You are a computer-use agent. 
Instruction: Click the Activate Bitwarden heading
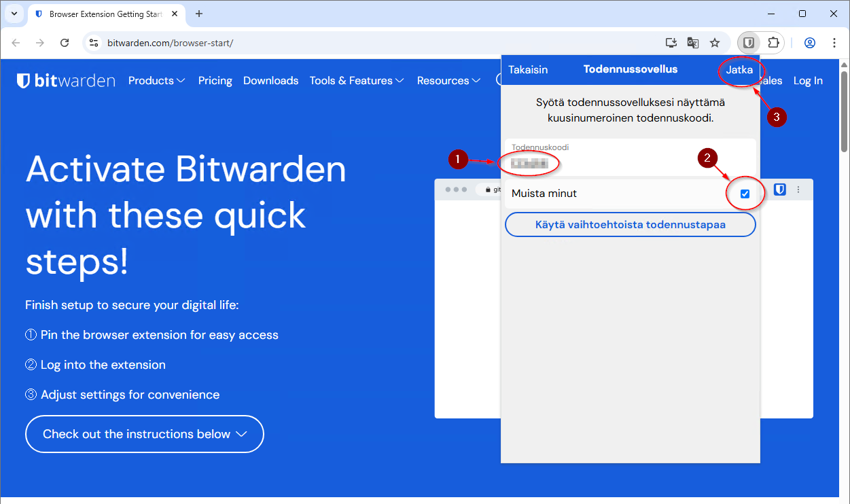[186, 216]
